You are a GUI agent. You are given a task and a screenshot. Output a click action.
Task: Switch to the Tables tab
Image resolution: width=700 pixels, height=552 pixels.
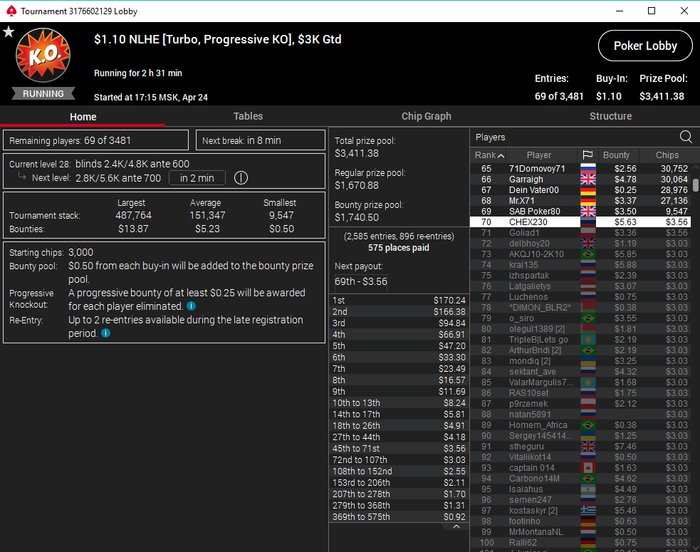point(248,116)
